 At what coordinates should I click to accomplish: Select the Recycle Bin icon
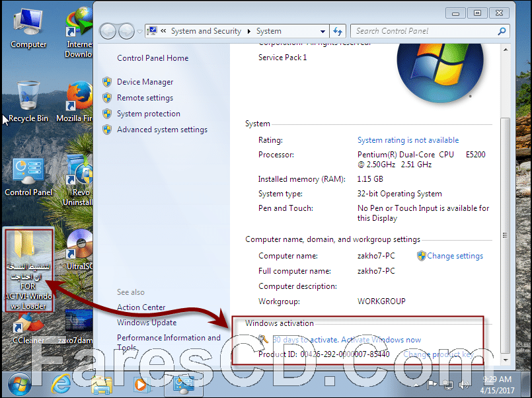point(28,102)
